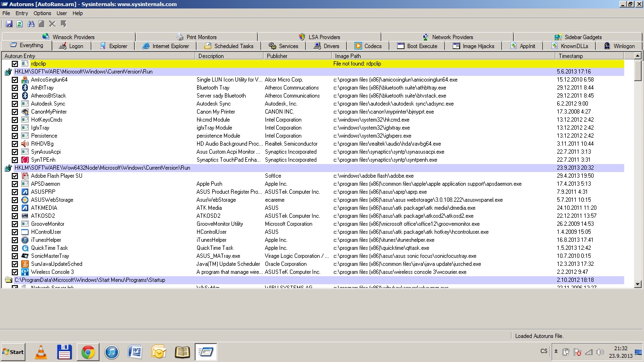The image size is (644, 362).
Task: Click the Delete X toolbar icon
Action: tap(52, 24)
